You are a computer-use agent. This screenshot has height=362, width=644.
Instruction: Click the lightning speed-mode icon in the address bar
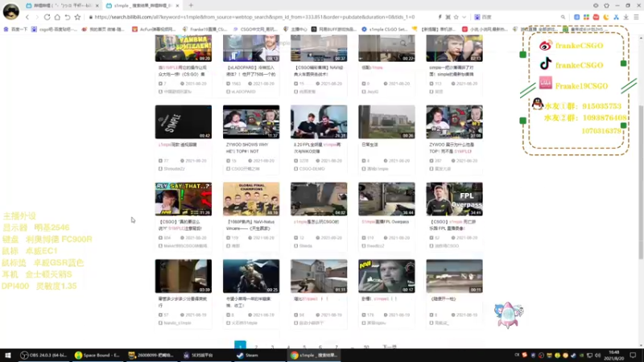[440, 17]
